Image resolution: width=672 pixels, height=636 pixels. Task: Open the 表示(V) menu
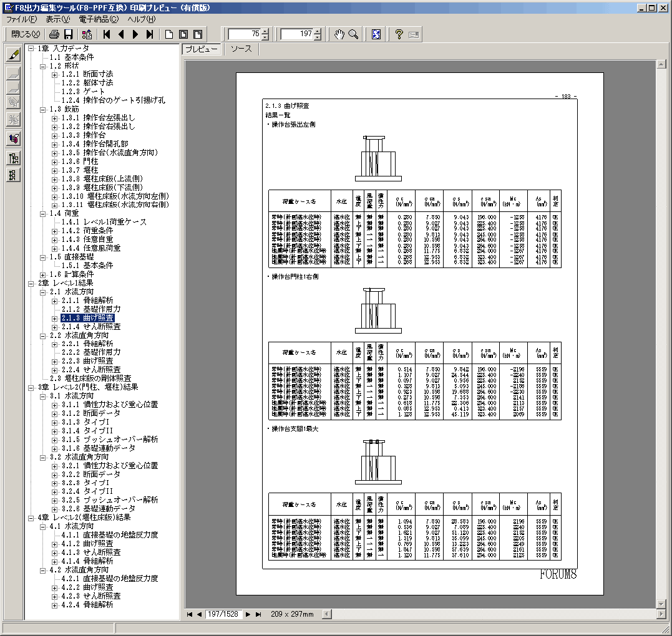[58, 19]
